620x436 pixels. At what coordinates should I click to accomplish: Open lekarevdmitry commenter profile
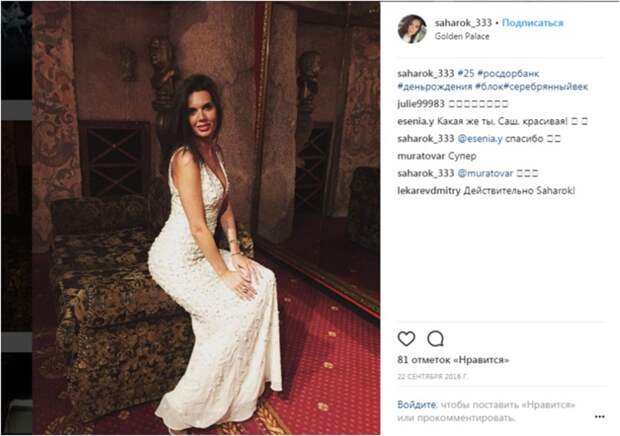coord(429,191)
